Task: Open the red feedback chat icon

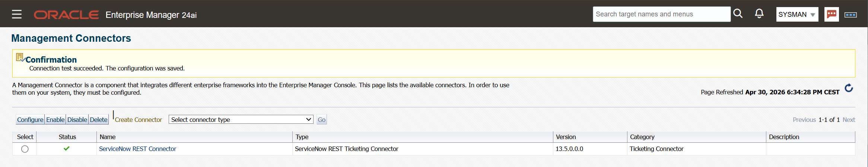Action: pos(832,14)
